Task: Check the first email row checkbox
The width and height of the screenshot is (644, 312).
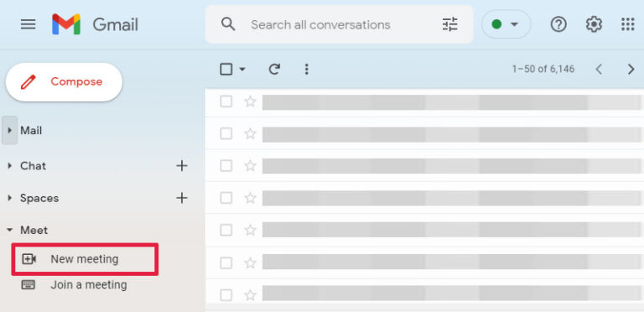Action: pyautogui.click(x=226, y=101)
